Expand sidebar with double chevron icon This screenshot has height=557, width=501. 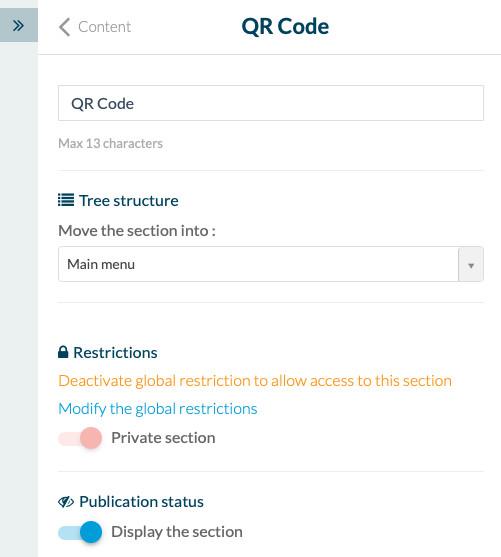point(18,25)
